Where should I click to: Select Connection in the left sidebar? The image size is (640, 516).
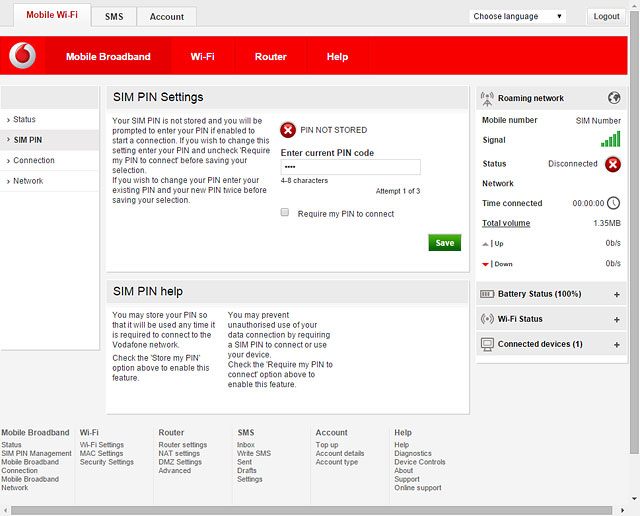coord(34,160)
